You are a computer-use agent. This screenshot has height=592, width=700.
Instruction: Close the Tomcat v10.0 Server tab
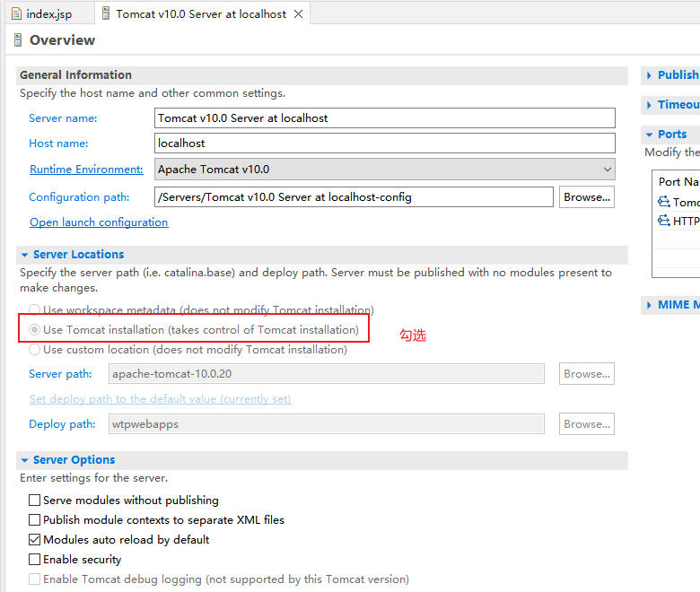point(298,14)
